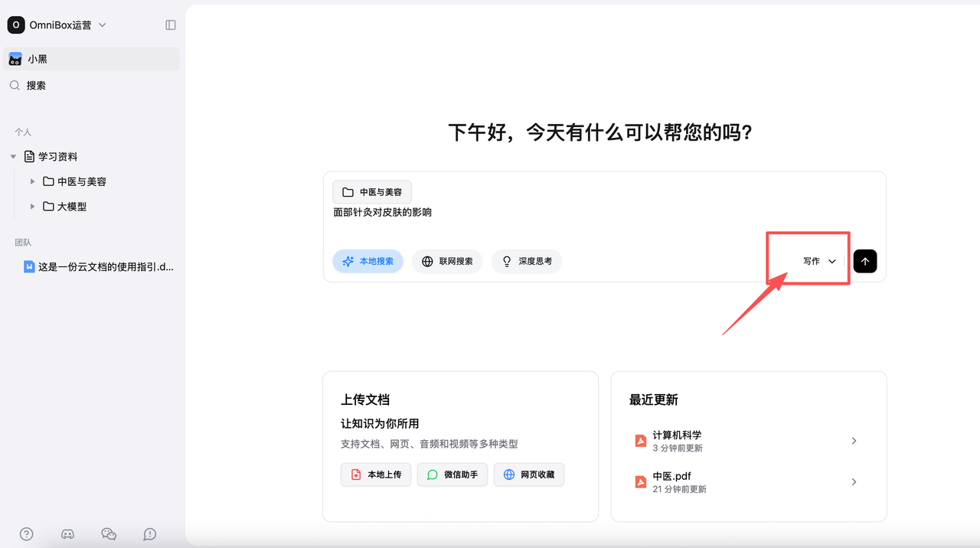Collapse the sidebar with panel icon
980x548 pixels.
pos(171,25)
